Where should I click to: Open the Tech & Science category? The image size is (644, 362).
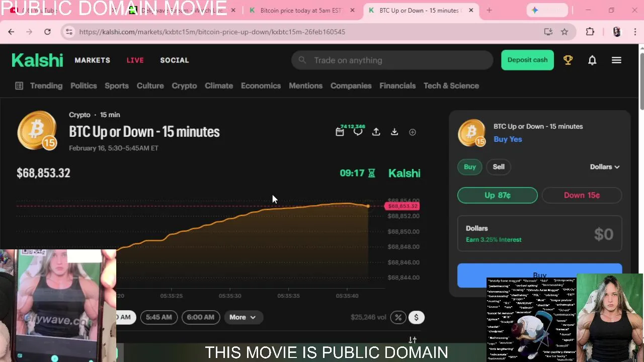451,86
